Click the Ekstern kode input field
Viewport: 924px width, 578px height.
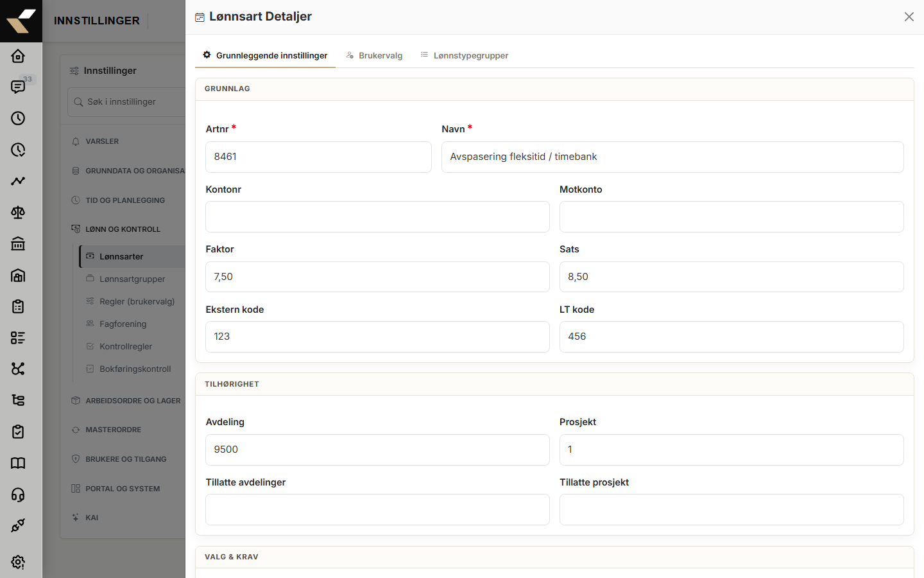[x=377, y=337]
